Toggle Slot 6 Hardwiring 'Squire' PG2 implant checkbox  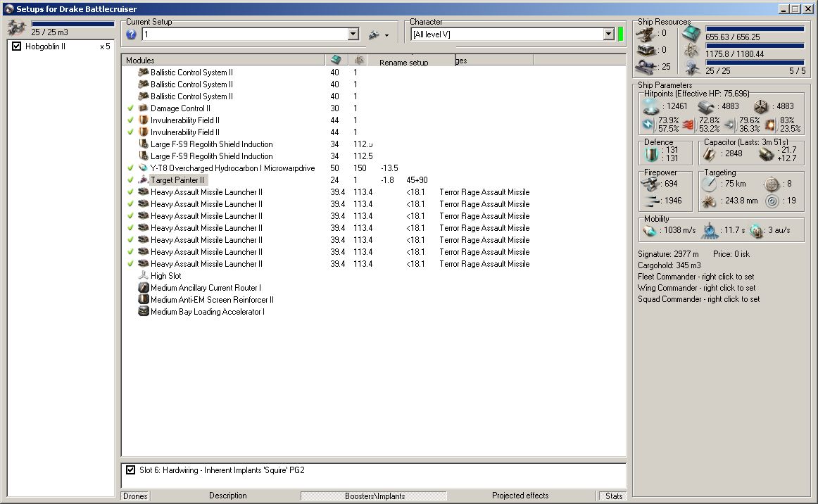pyautogui.click(x=130, y=470)
